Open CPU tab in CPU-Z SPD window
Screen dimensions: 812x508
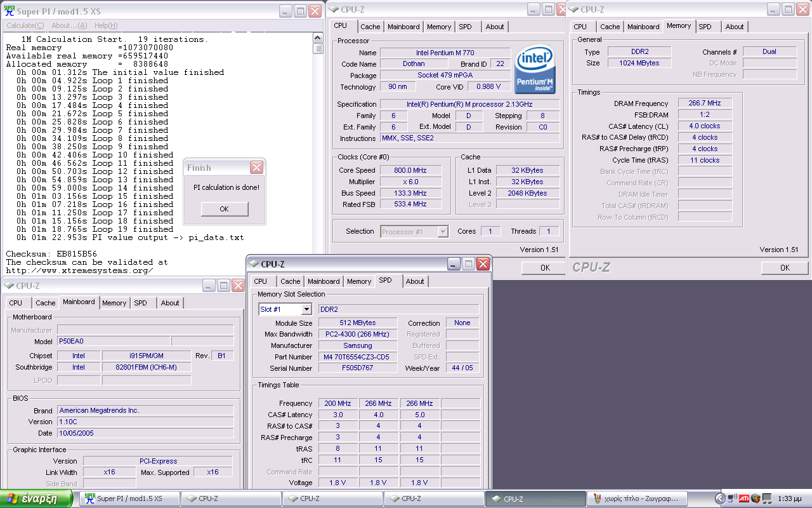click(x=261, y=281)
